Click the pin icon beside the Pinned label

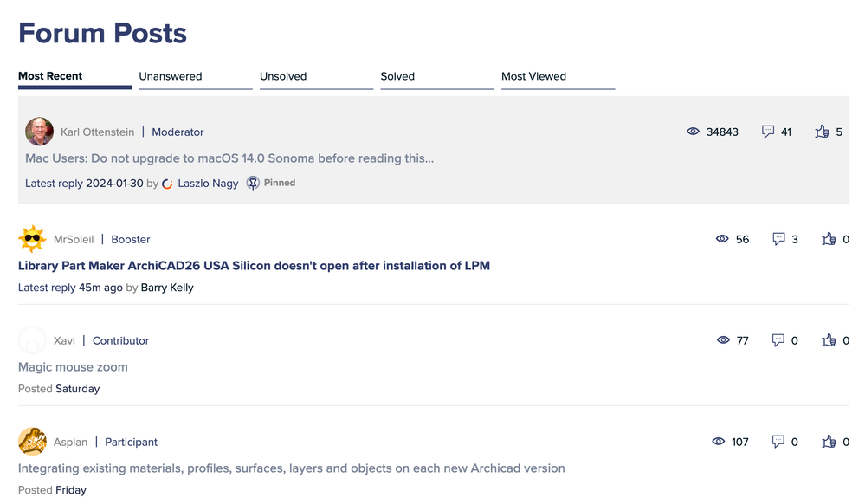[253, 183]
